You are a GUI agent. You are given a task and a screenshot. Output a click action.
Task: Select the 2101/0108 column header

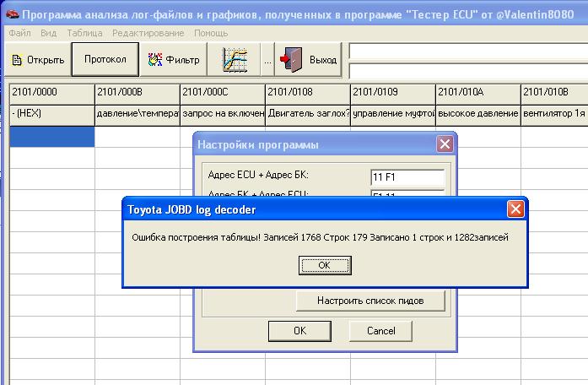click(x=307, y=93)
